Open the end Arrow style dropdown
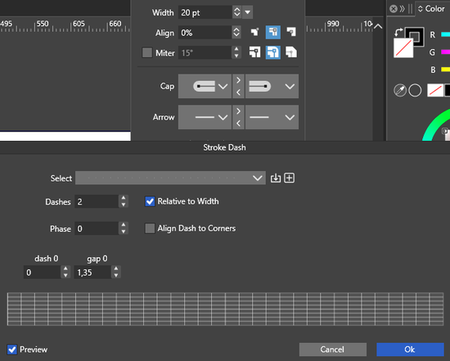The height and width of the screenshot is (361, 450). [x=272, y=117]
